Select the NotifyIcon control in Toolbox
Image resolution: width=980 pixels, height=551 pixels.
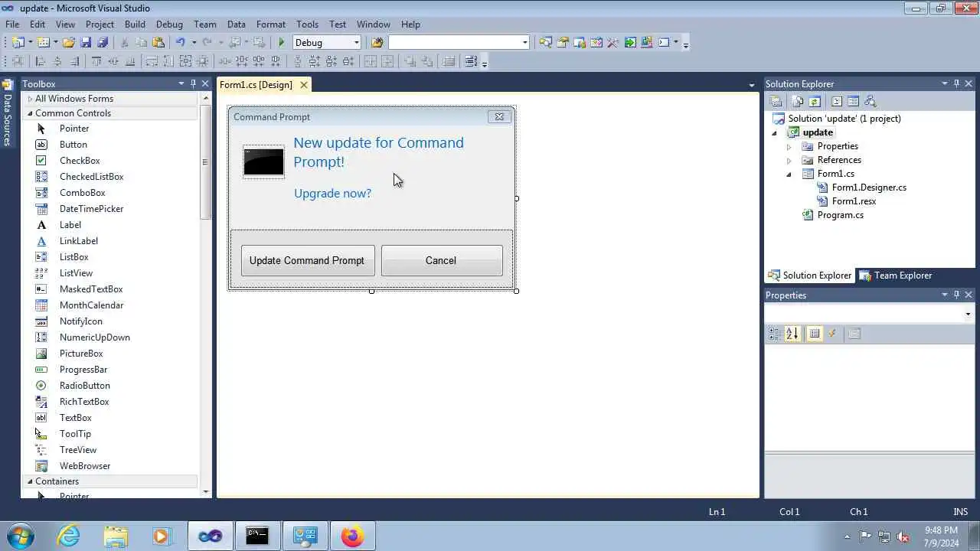81,321
